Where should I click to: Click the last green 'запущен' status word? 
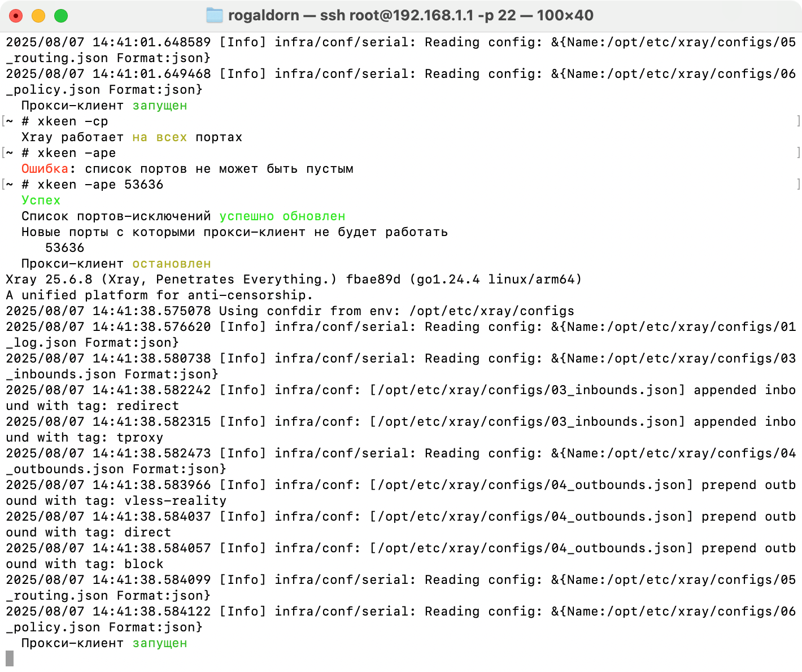pyautogui.click(x=159, y=643)
